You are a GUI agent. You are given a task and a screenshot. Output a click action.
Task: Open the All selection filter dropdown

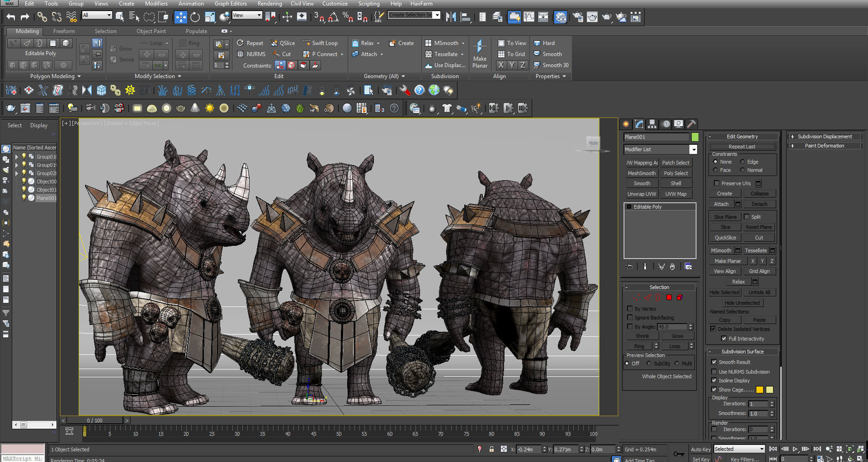pyautogui.click(x=109, y=15)
